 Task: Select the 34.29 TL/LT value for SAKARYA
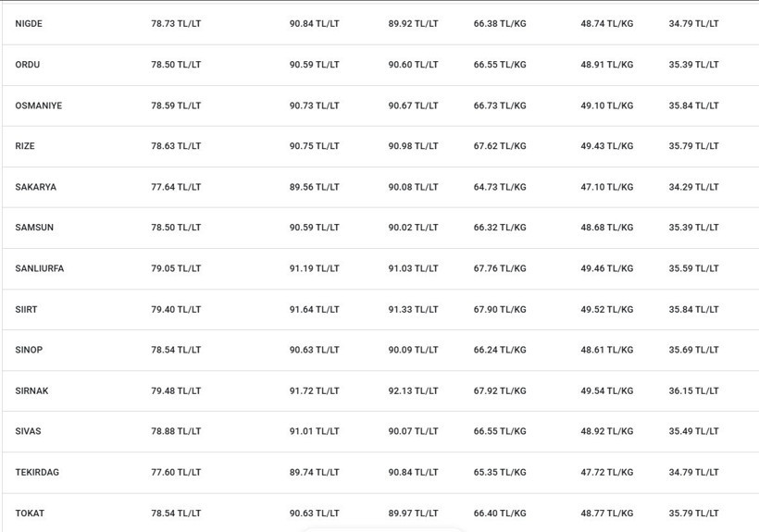(693, 187)
